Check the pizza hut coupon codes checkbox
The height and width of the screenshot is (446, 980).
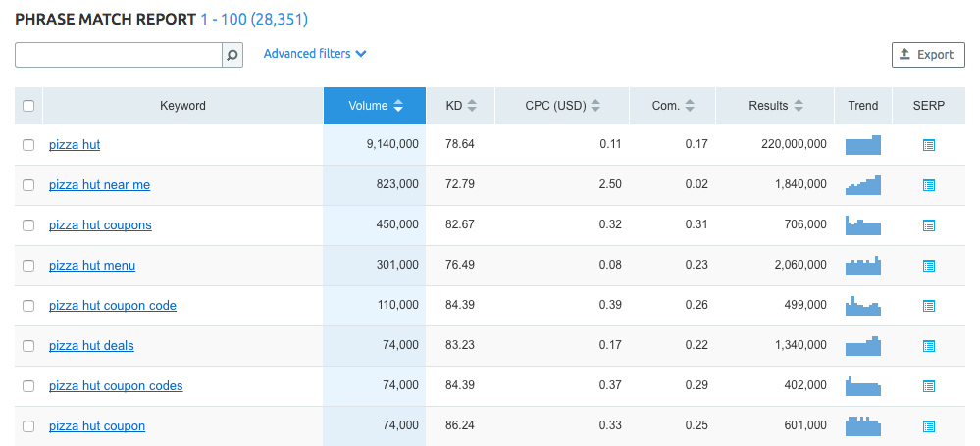28,386
